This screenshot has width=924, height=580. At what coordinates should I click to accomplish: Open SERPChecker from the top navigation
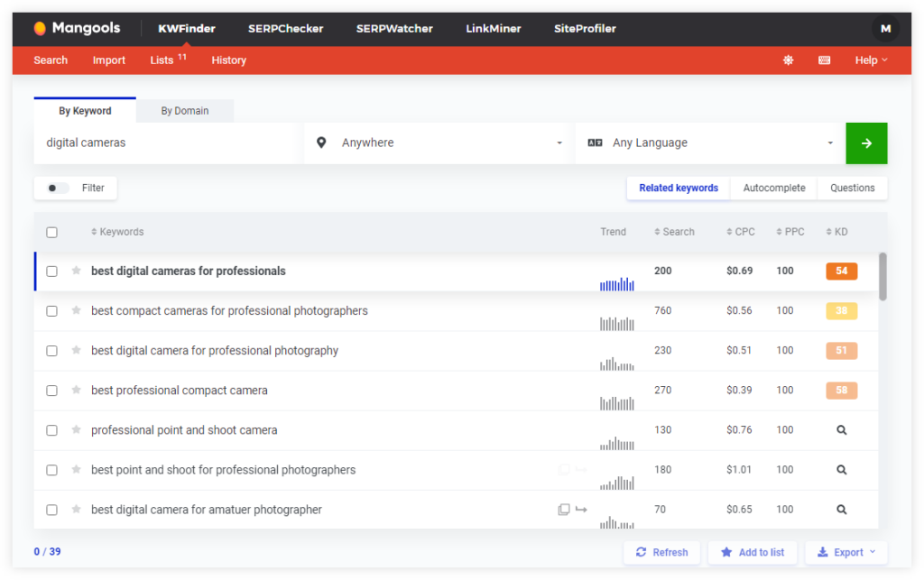click(x=285, y=28)
